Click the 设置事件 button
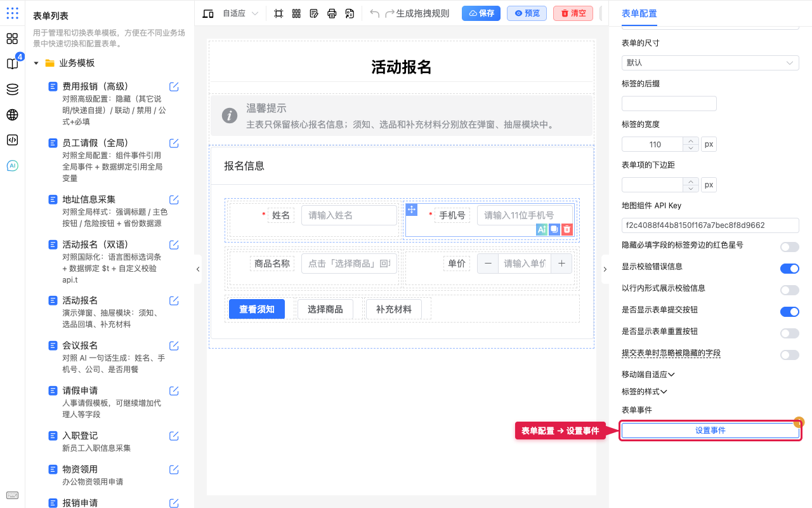812x508 pixels. click(710, 431)
